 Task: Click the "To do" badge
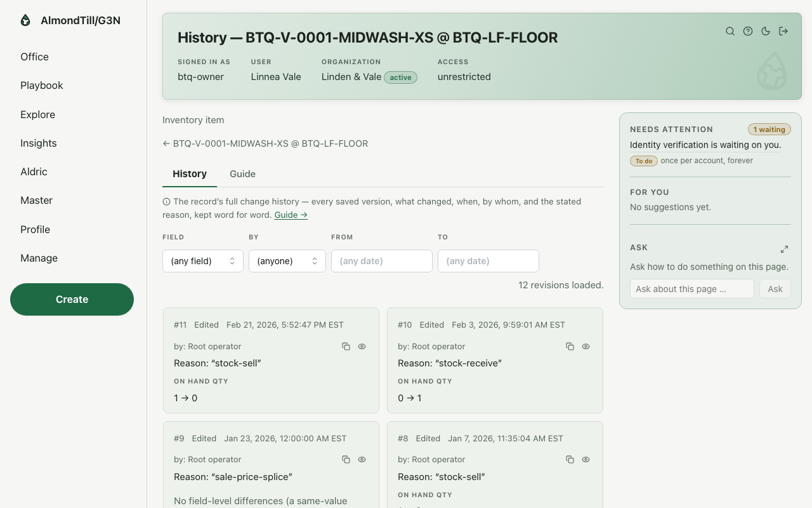click(644, 161)
